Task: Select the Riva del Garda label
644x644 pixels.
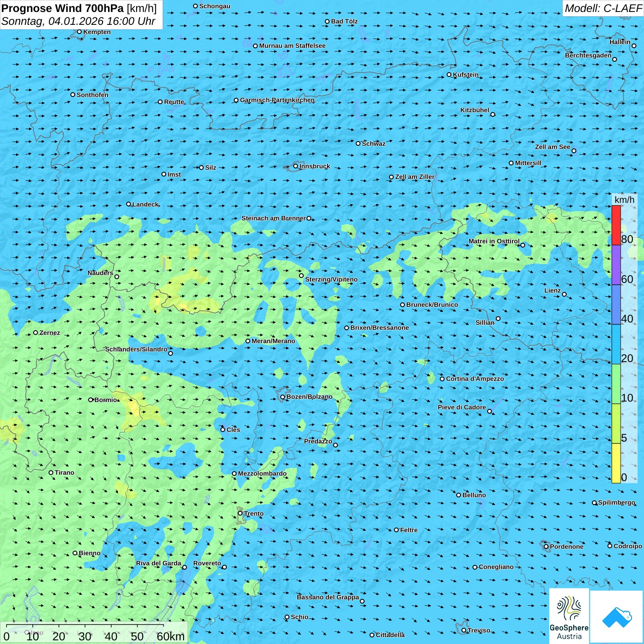Action: coord(159,563)
